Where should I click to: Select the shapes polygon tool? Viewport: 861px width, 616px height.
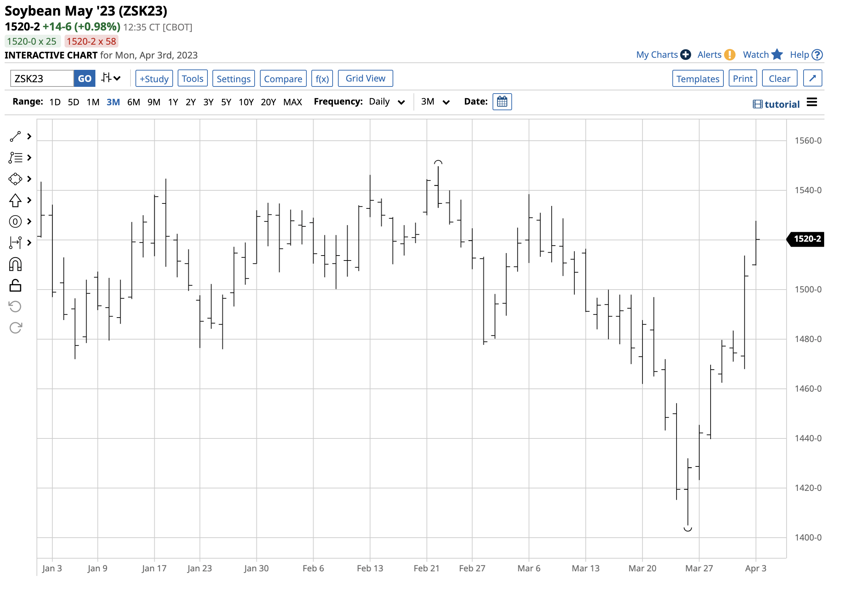pos(15,179)
